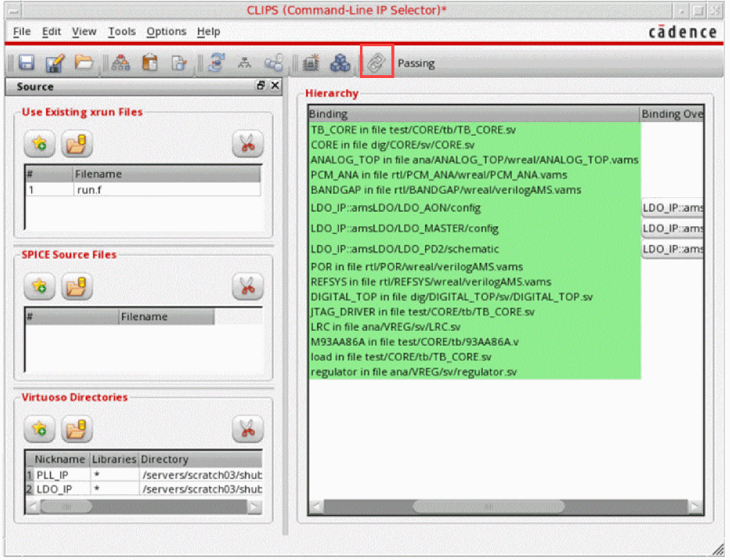Select TB_CORE in file test/CORE/tb/TB_CORE.sv row

point(475,130)
